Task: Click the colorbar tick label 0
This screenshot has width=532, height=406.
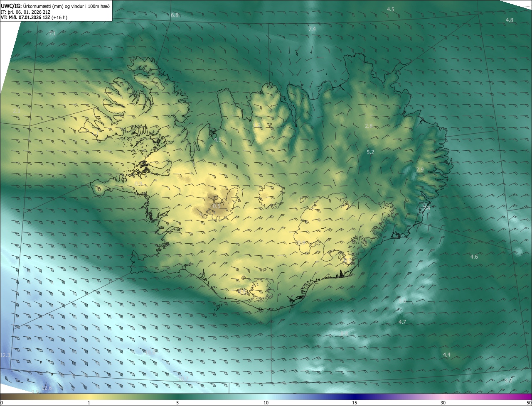Action: [x=2, y=403]
